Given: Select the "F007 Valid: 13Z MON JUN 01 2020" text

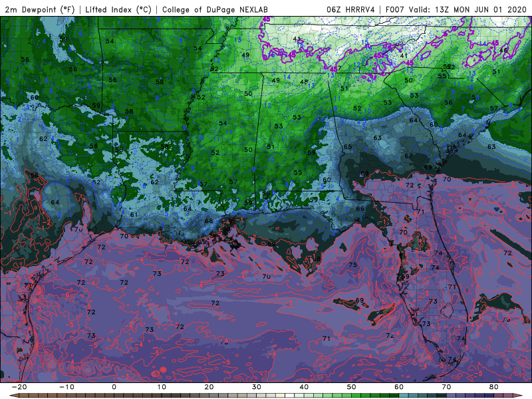Looking at the screenshot, I should pos(456,9).
